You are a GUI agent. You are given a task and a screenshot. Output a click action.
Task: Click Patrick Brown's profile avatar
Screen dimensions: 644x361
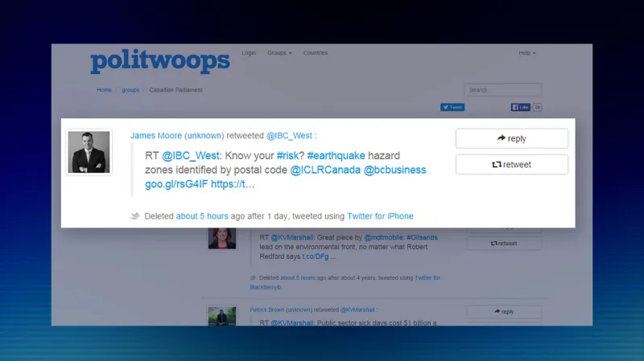[222, 315]
